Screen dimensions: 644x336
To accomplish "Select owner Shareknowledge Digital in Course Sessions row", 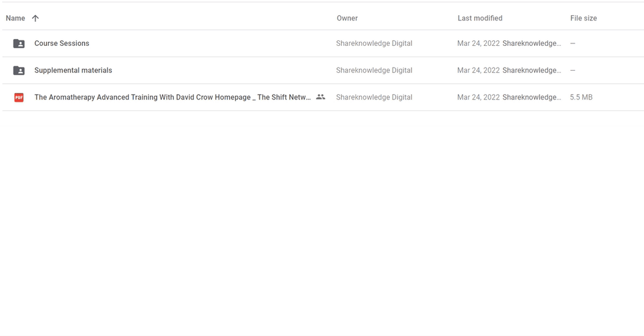I will (x=374, y=43).
